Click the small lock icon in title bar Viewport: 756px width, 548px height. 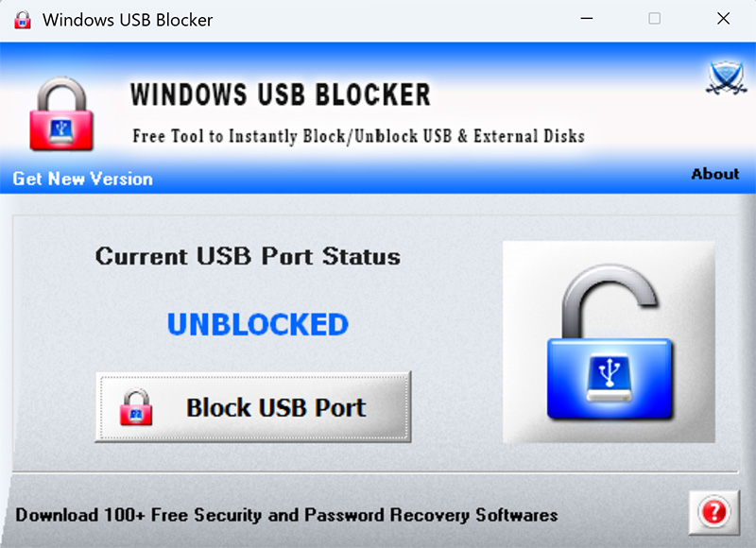[22, 20]
